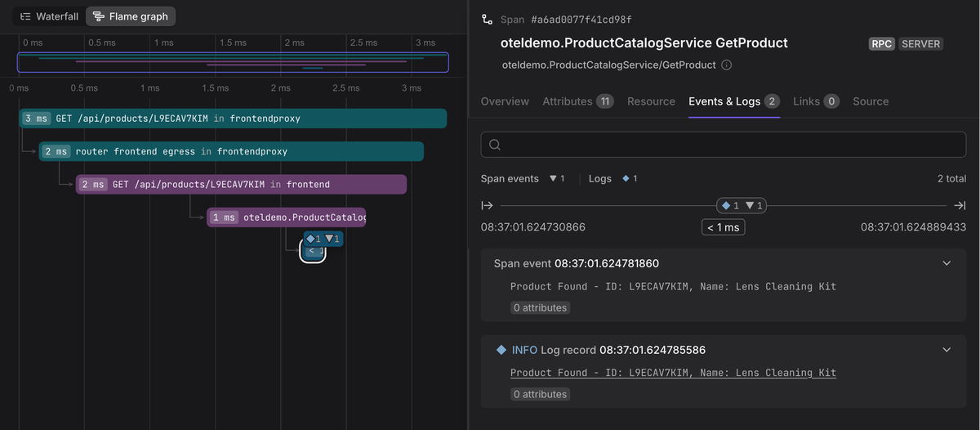Select the Flame graph view toggle

point(131,16)
